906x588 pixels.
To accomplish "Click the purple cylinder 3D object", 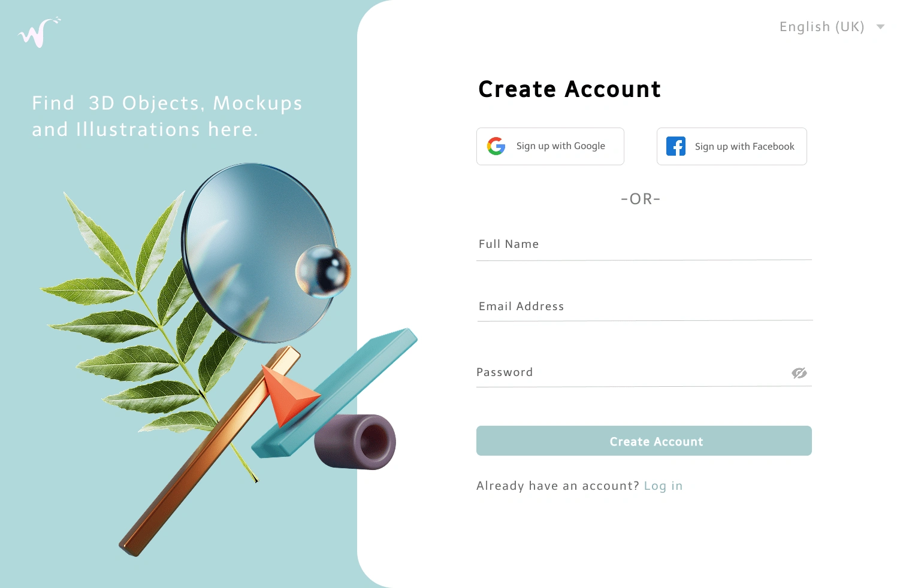I will pos(355,442).
